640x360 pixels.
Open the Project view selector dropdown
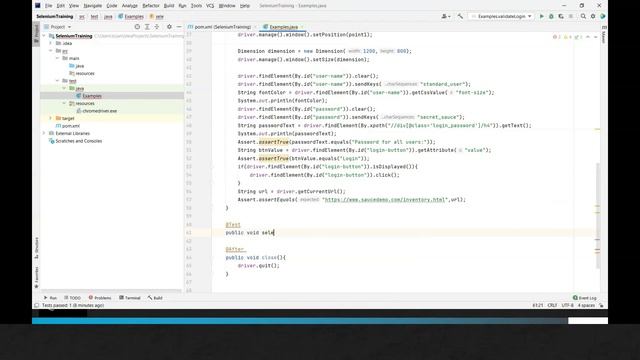coord(58,27)
